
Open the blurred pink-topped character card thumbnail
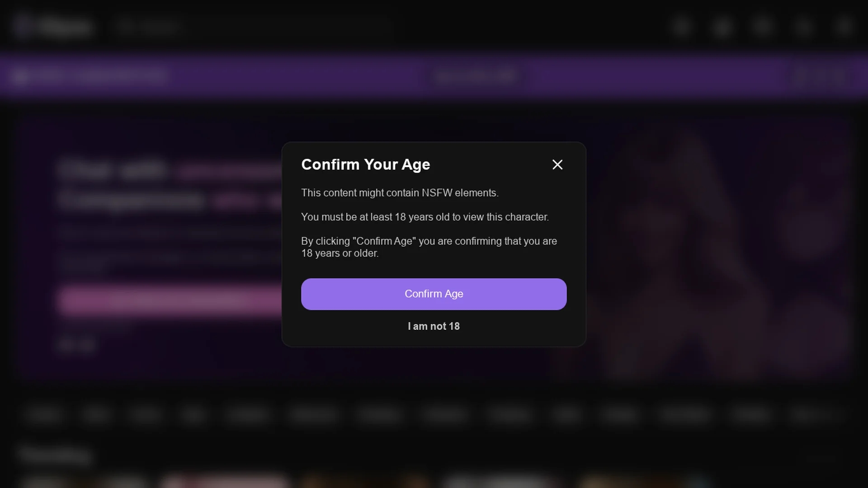pyautogui.click(x=225, y=481)
